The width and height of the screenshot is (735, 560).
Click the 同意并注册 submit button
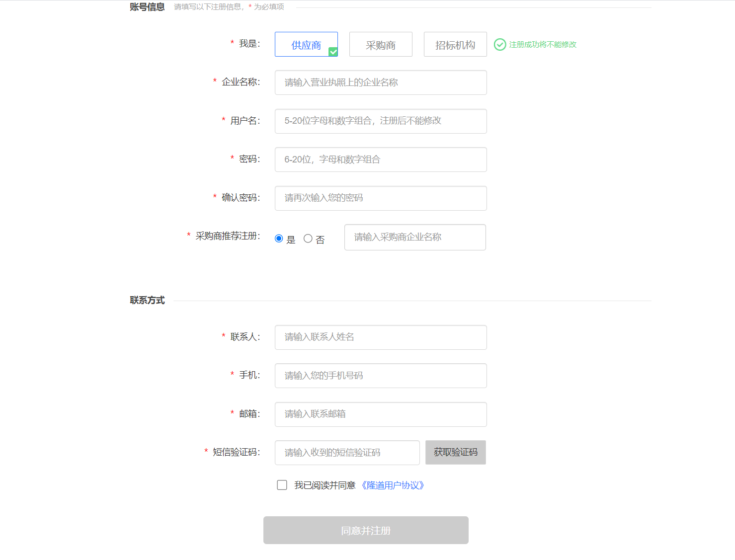[366, 530]
